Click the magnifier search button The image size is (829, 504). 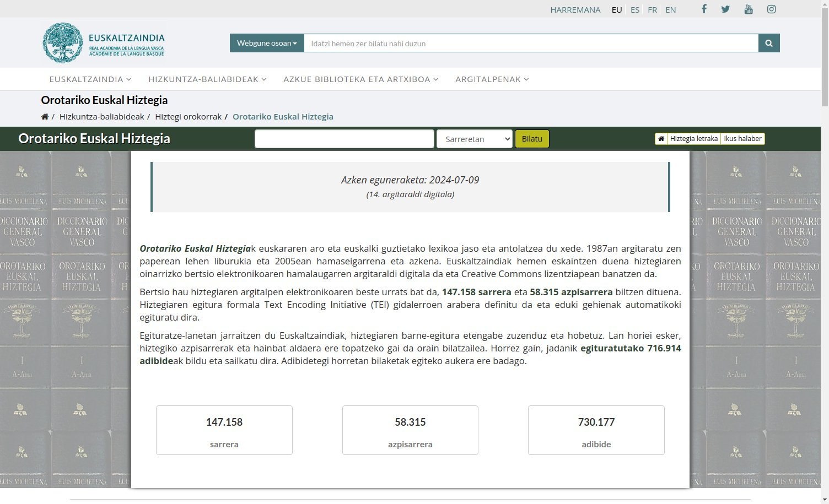769,43
